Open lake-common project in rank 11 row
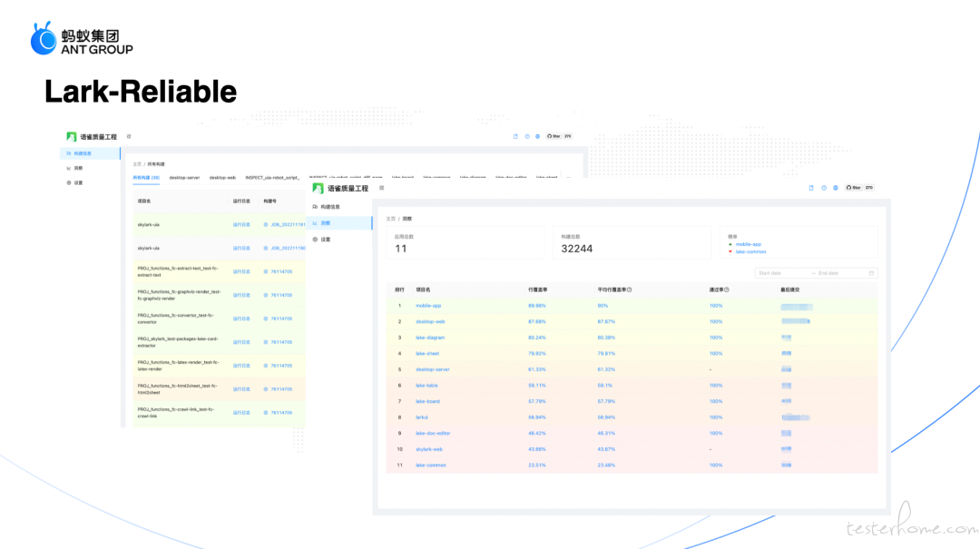Image resolution: width=980 pixels, height=549 pixels. coord(431,466)
